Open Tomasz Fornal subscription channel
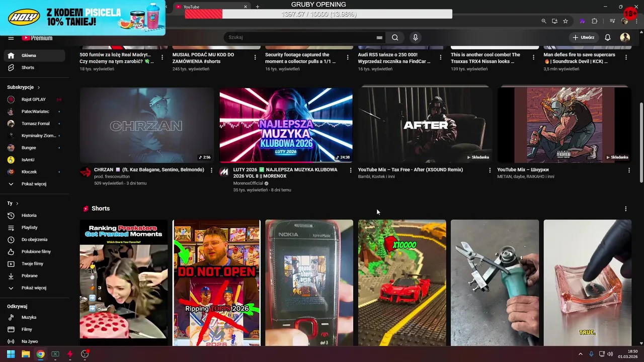644x362 pixels. (x=34, y=124)
